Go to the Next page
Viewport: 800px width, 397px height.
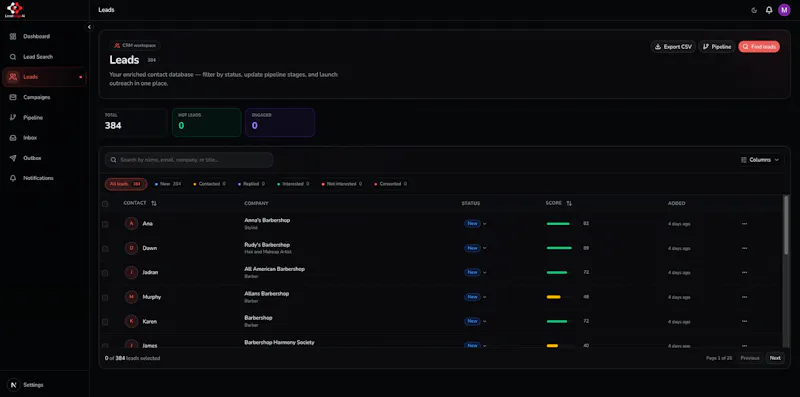point(775,358)
